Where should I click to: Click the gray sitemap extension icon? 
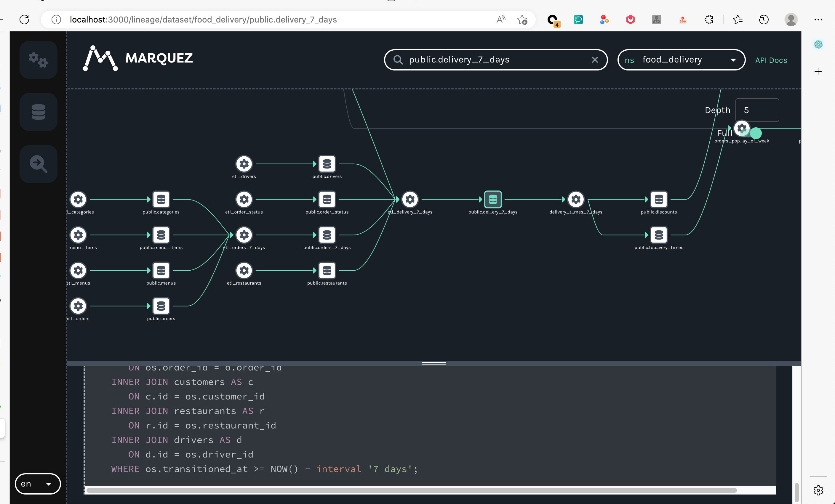[x=656, y=20]
